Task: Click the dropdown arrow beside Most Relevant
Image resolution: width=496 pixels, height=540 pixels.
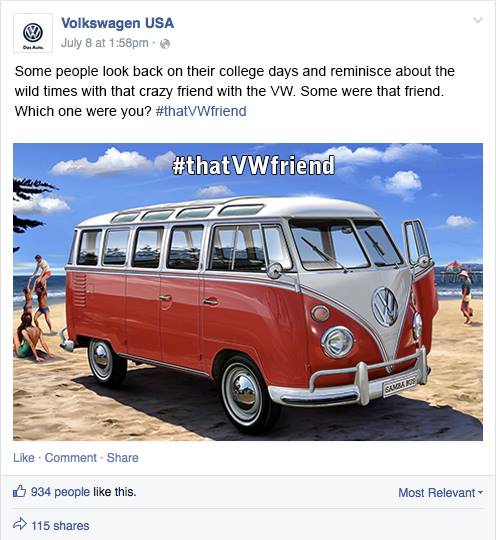Action: point(480,492)
